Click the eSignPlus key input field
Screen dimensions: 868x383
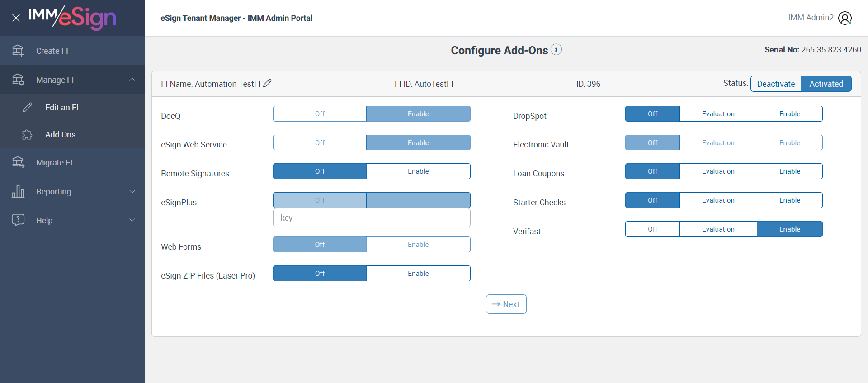372,218
